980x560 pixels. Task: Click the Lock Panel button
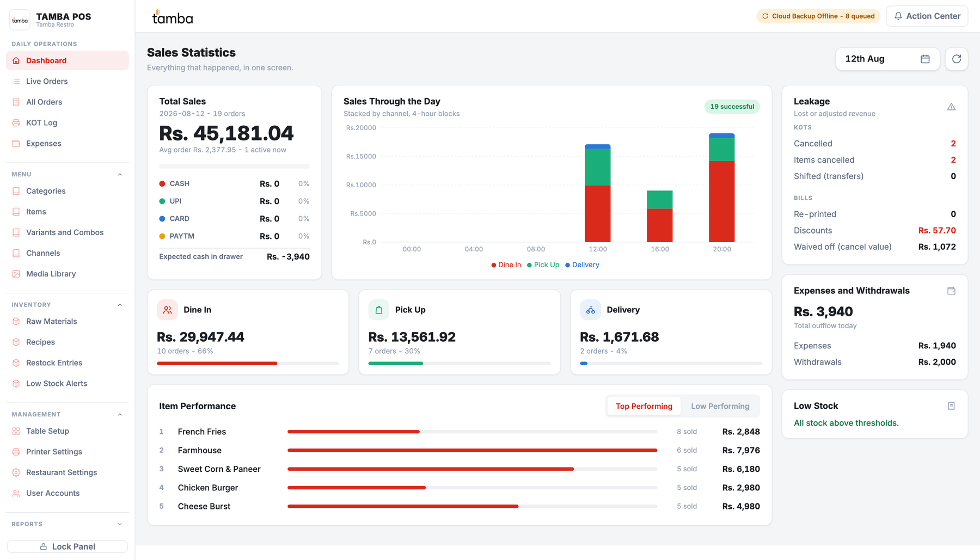coord(68,546)
